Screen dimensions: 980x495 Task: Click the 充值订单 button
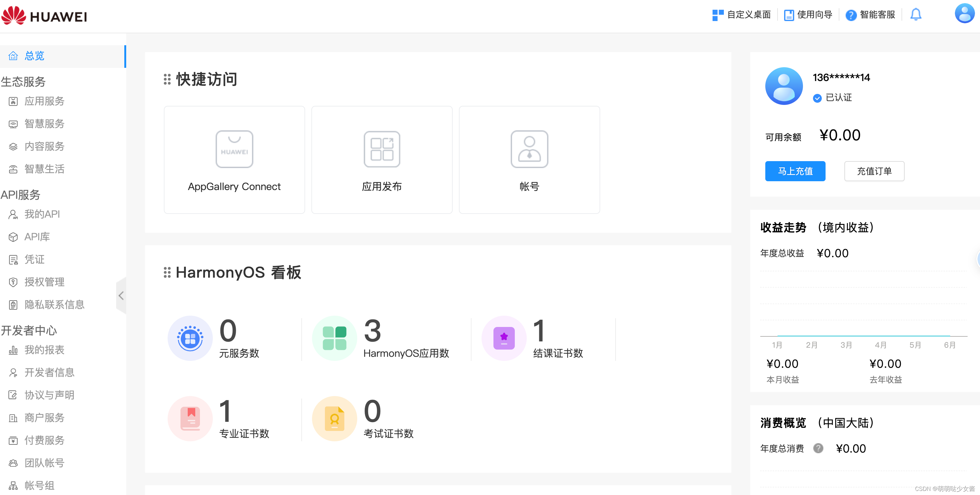click(x=874, y=171)
